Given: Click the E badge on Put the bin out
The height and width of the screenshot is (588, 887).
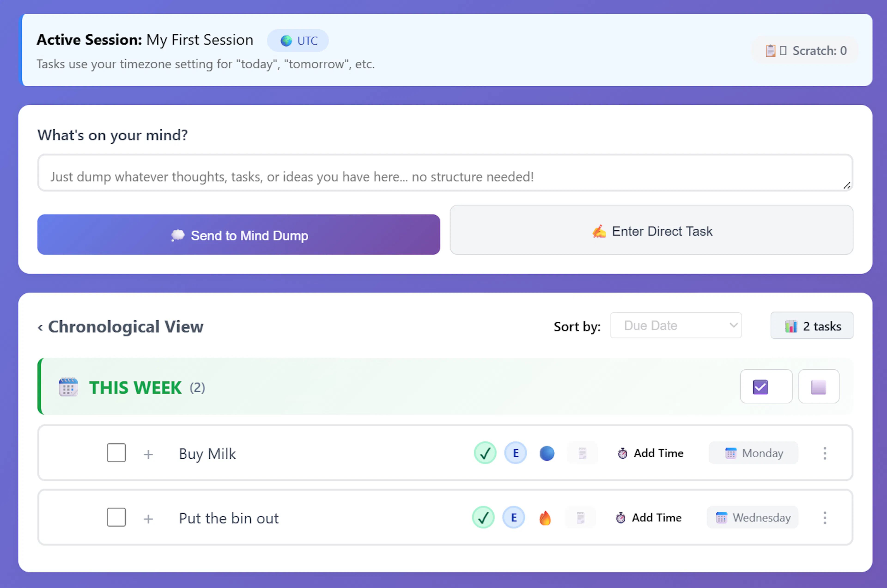Looking at the screenshot, I should pyautogui.click(x=514, y=518).
